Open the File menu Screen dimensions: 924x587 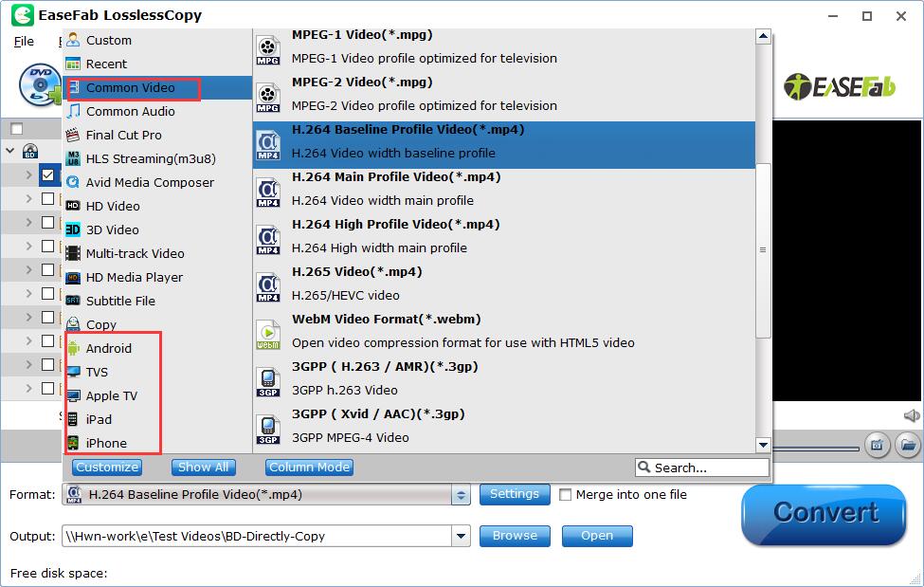tap(24, 42)
